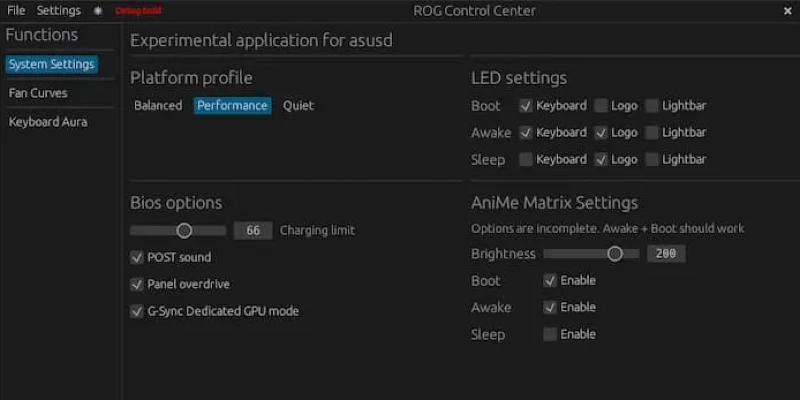800x400 pixels.
Task: Open the Fan Curves section
Action: pyautogui.click(x=38, y=93)
